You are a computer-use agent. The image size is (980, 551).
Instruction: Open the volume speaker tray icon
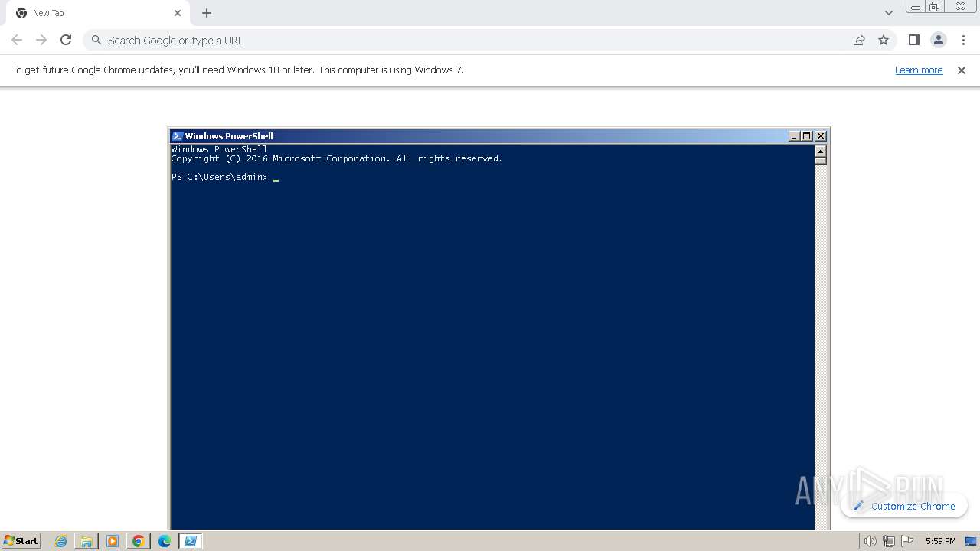click(x=870, y=541)
